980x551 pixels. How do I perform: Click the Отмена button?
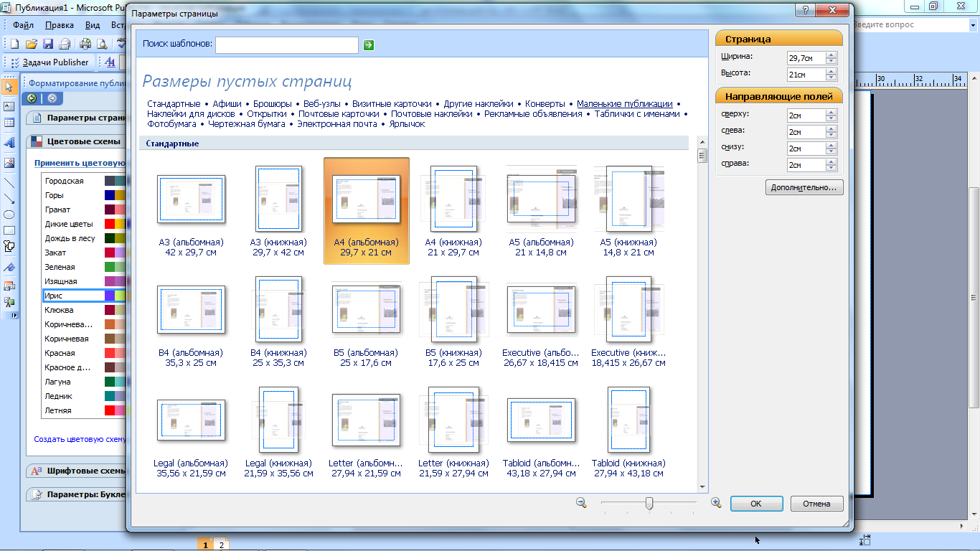(816, 504)
